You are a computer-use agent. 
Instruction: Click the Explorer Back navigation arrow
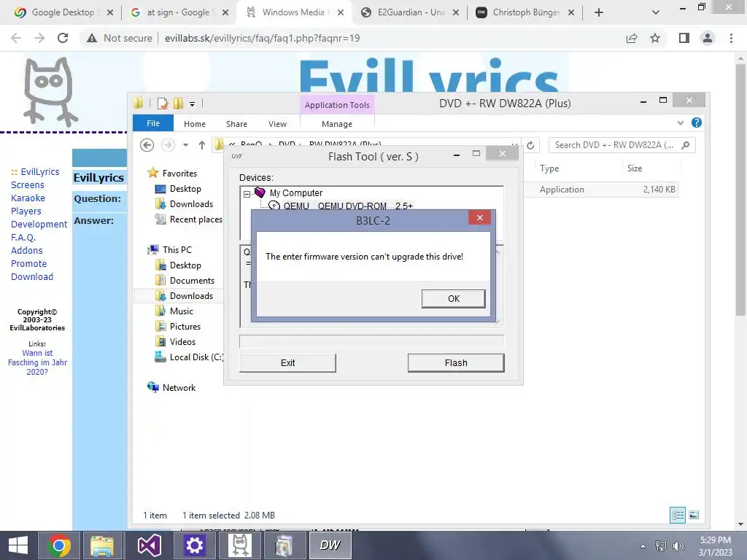point(147,145)
